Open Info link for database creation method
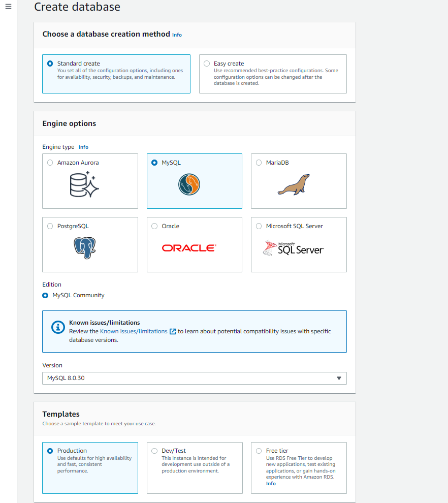 pyautogui.click(x=177, y=35)
